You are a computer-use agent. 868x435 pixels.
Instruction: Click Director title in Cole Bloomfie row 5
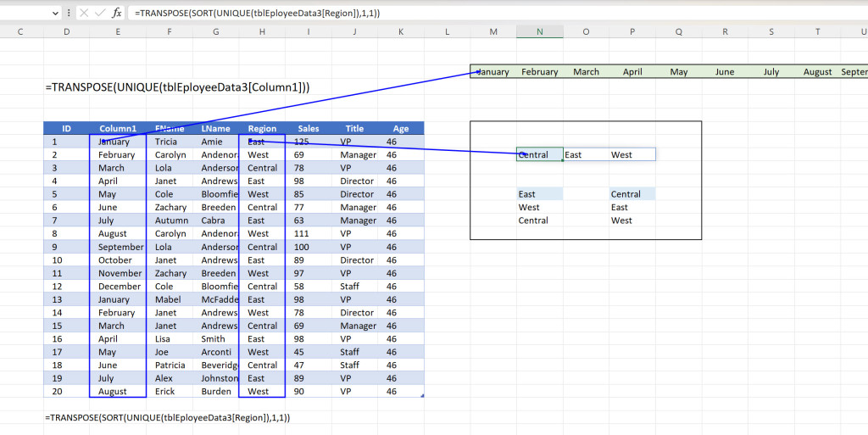355,194
